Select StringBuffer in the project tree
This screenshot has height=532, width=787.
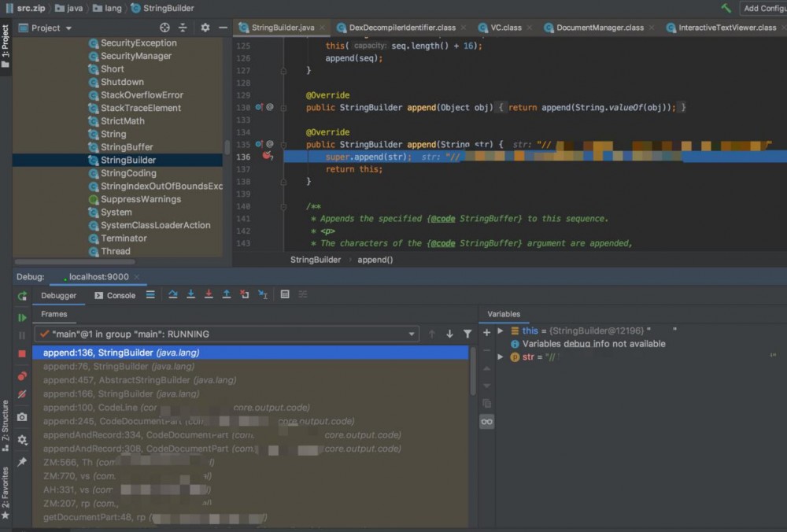[127, 147]
